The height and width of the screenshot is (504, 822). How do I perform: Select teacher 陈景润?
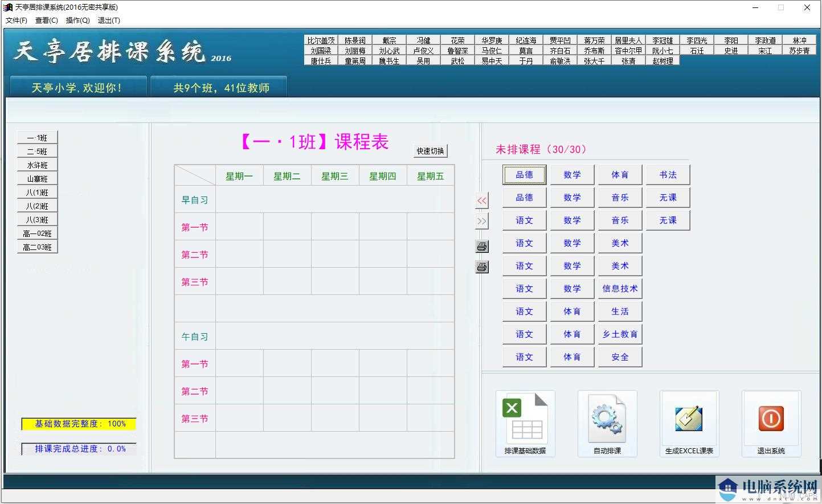tap(355, 40)
